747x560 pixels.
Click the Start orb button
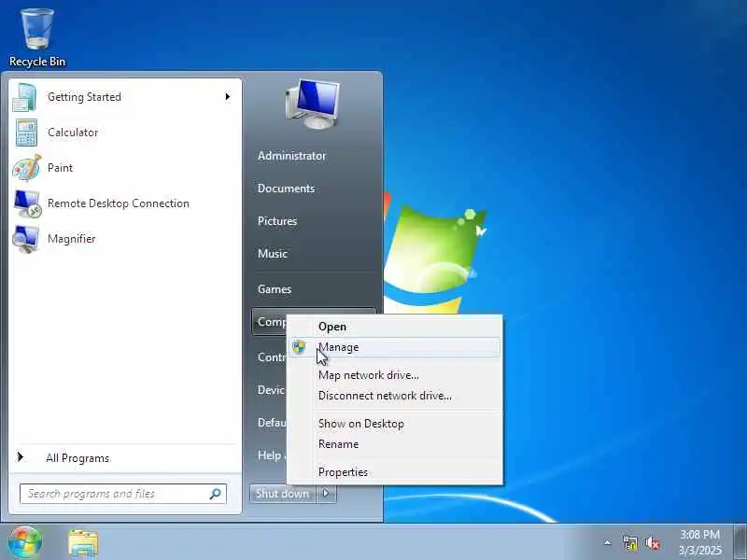tap(25, 542)
